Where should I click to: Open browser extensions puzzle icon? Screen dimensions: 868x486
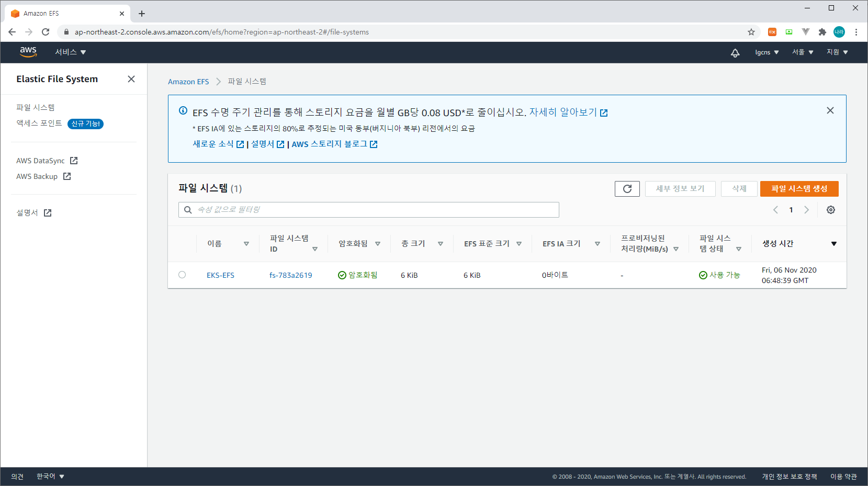click(x=822, y=32)
